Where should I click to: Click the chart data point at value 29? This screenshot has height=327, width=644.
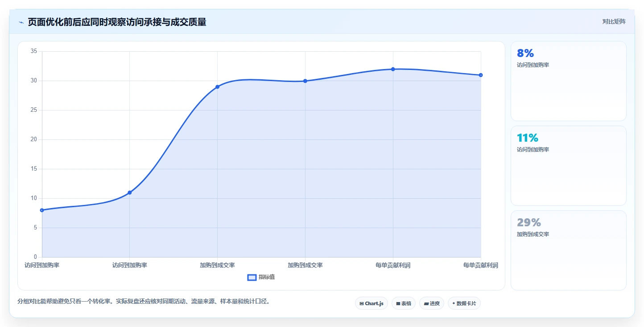click(x=217, y=87)
